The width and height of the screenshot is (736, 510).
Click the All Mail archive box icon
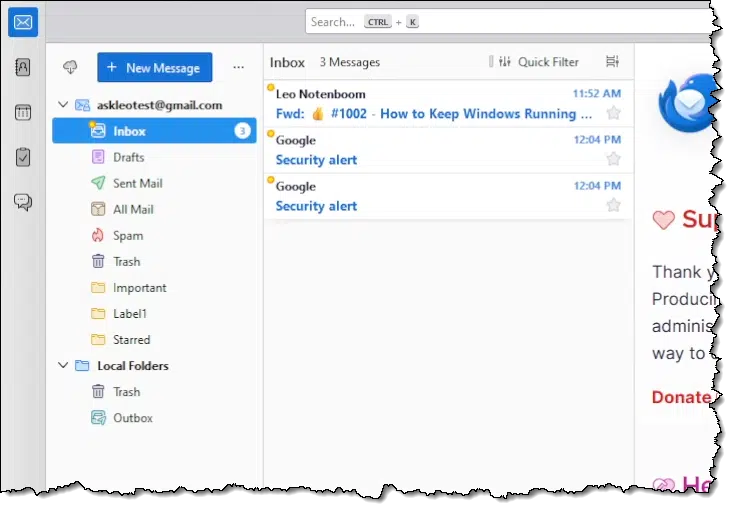pos(98,209)
